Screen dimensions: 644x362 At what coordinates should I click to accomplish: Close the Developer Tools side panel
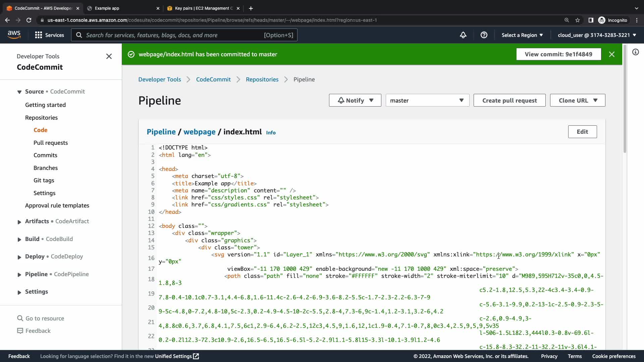tap(109, 56)
